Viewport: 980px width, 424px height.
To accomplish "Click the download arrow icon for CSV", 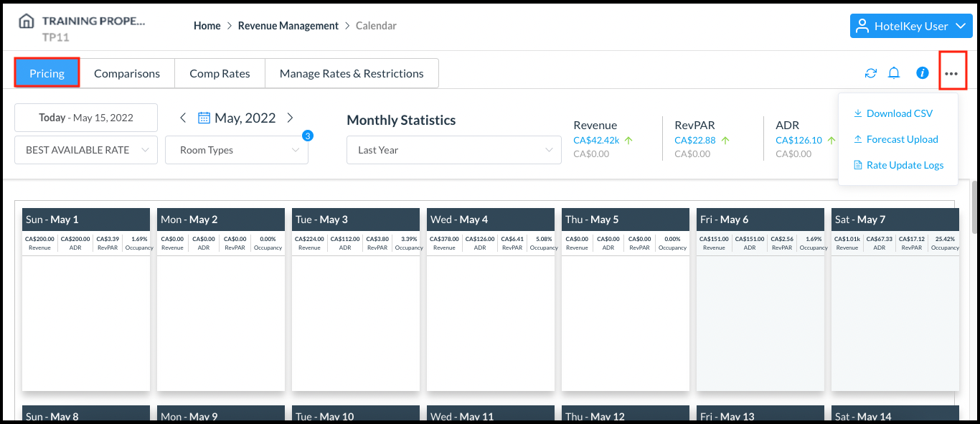I will pos(858,113).
